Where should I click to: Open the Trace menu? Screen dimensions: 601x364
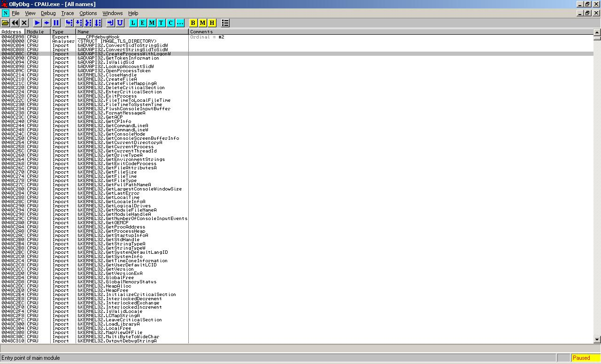(67, 13)
